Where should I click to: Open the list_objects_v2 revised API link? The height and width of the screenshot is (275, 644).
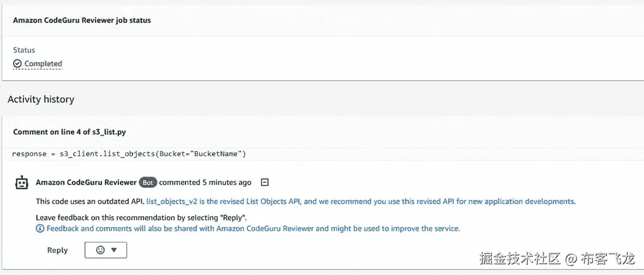tap(360, 201)
